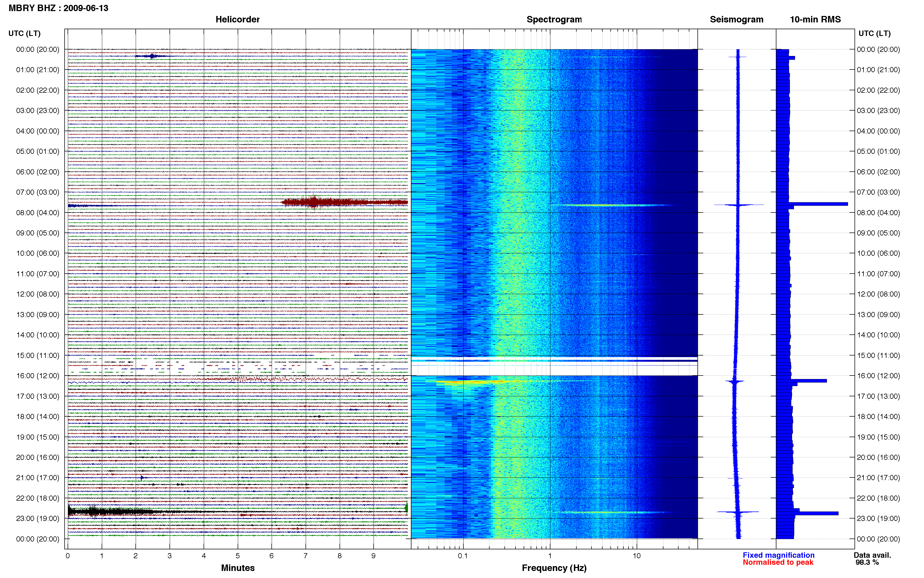Click the red-yellow low-frequency streak after 16:00
Screen dimensions: 924x578
click(474, 381)
